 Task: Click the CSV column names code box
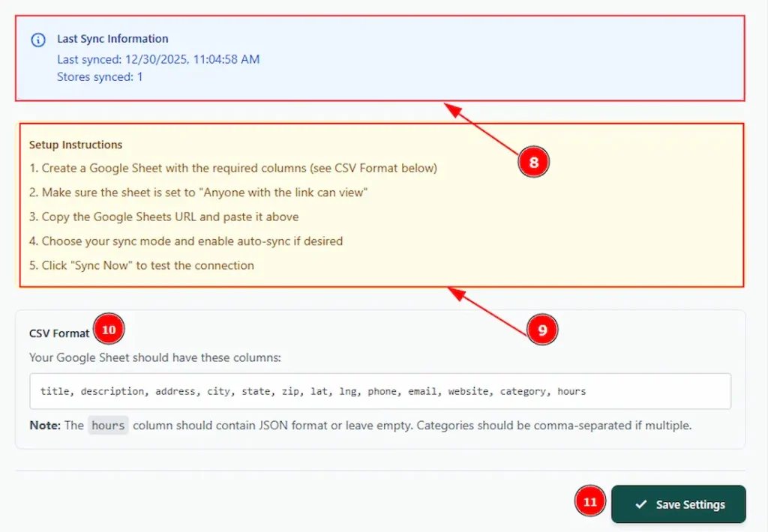pyautogui.click(x=373, y=391)
